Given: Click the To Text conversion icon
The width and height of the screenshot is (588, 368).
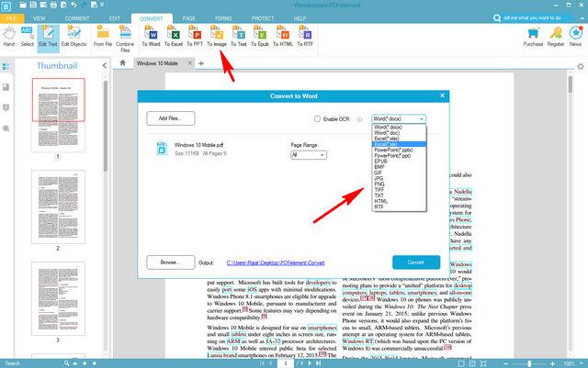Looking at the screenshot, I should coord(239,37).
